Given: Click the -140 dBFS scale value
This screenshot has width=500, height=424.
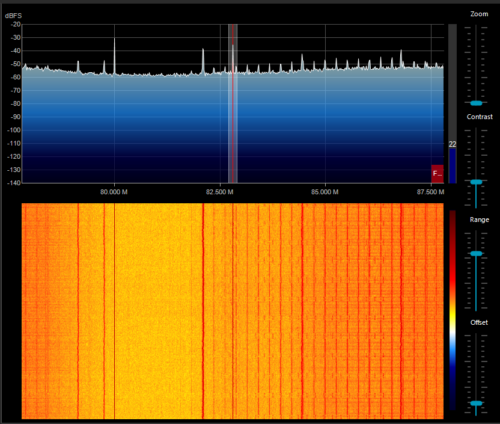Looking at the screenshot, I should click(14, 183).
